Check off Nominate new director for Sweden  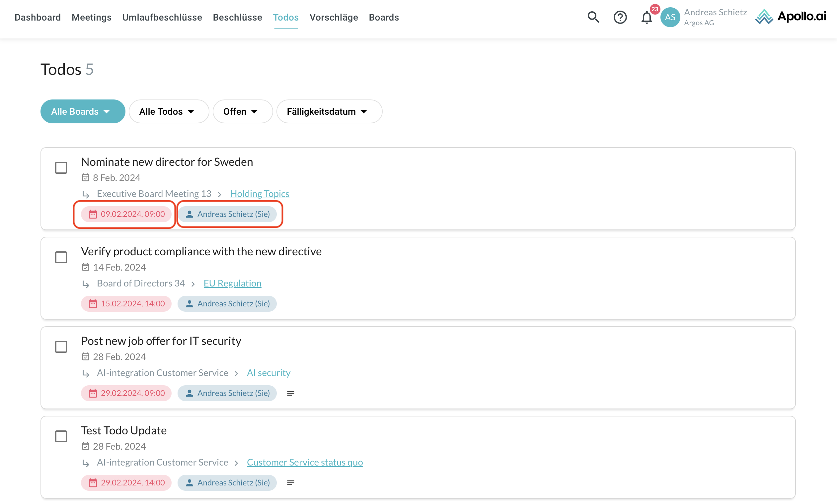point(61,168)
